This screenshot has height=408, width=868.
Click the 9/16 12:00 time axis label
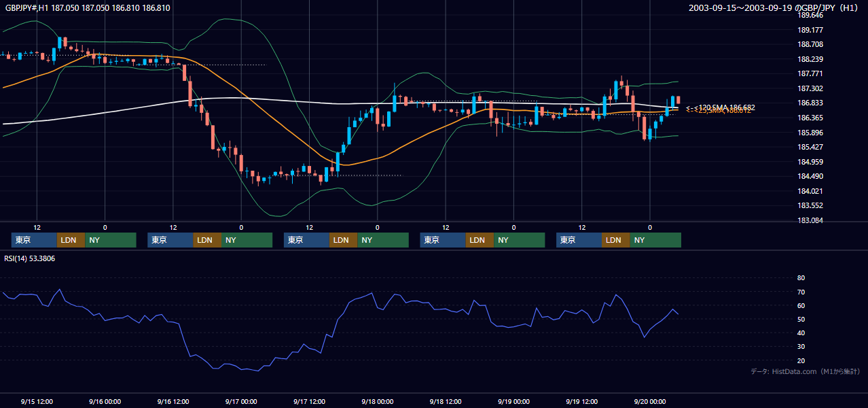pyautogui.click(x=173, y=401)
